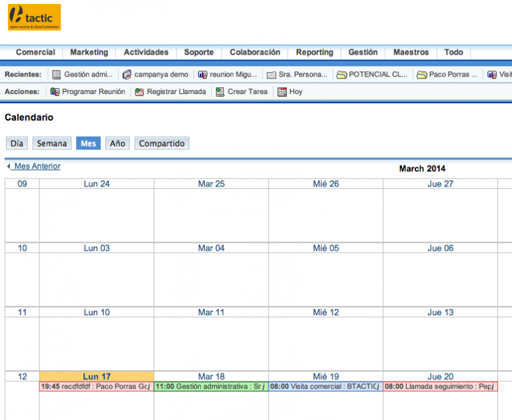Click the Sra. Persona... contact icon
The height and width of the screenshot is (420, 512).
tap(271, 75)
